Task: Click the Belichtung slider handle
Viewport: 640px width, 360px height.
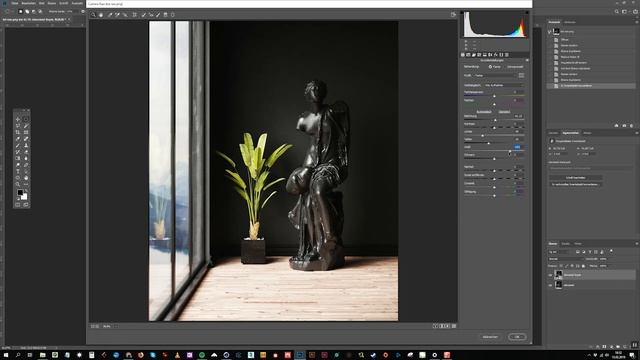Action: pyautogui.click(x=496, y=120)
